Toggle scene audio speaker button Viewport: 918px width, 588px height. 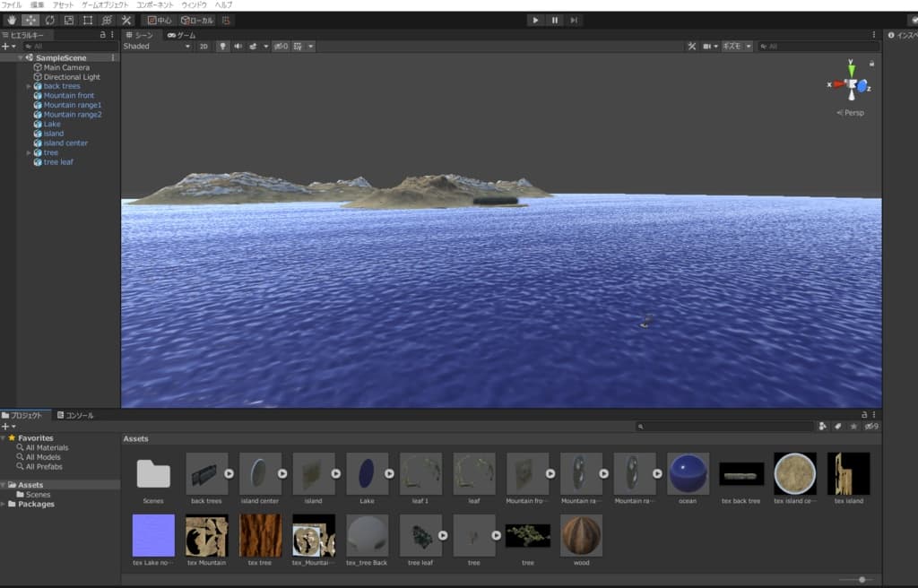238,46
